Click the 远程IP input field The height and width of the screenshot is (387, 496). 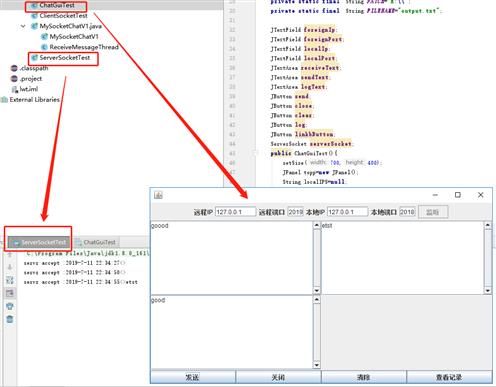click(235, 212)
